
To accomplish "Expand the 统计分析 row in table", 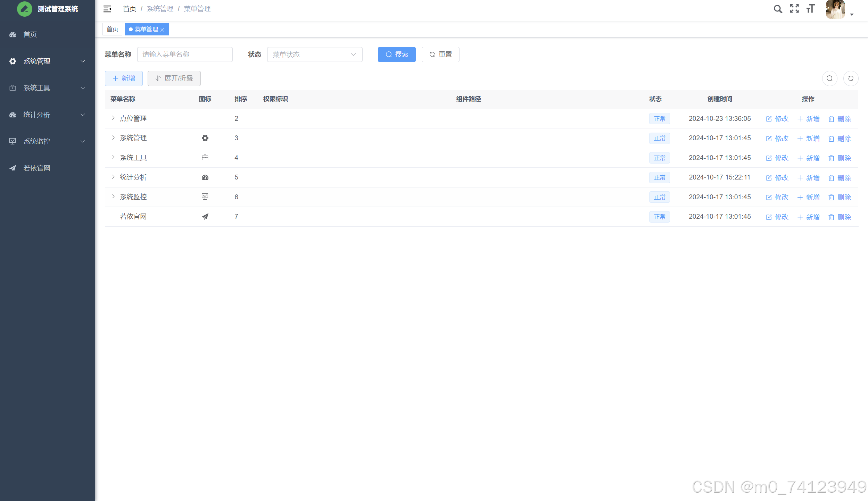I will 113,177.
